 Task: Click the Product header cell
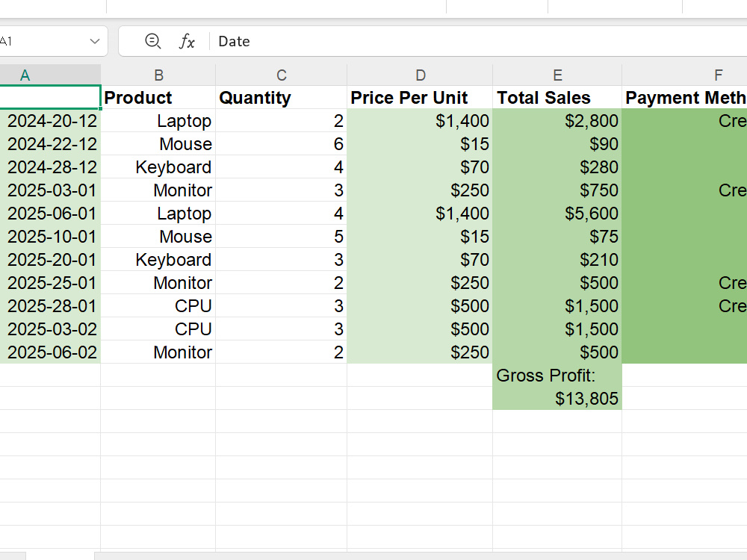[158, 98]
